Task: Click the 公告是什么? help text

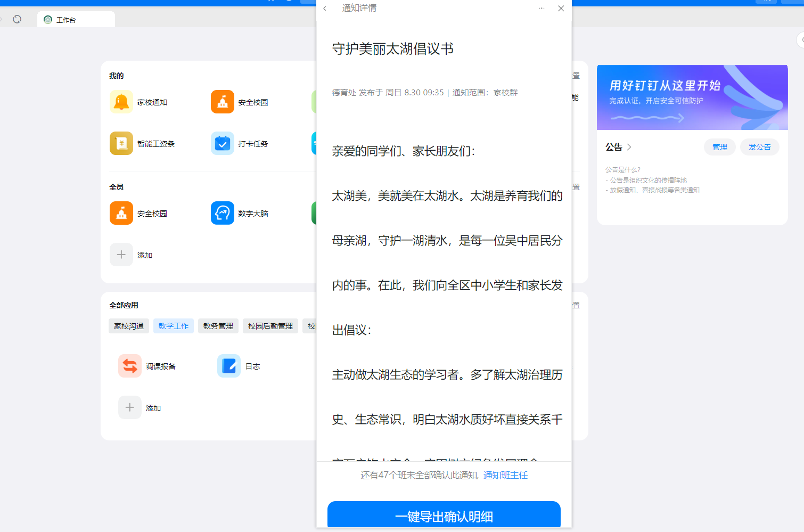Action: (622, 170)
